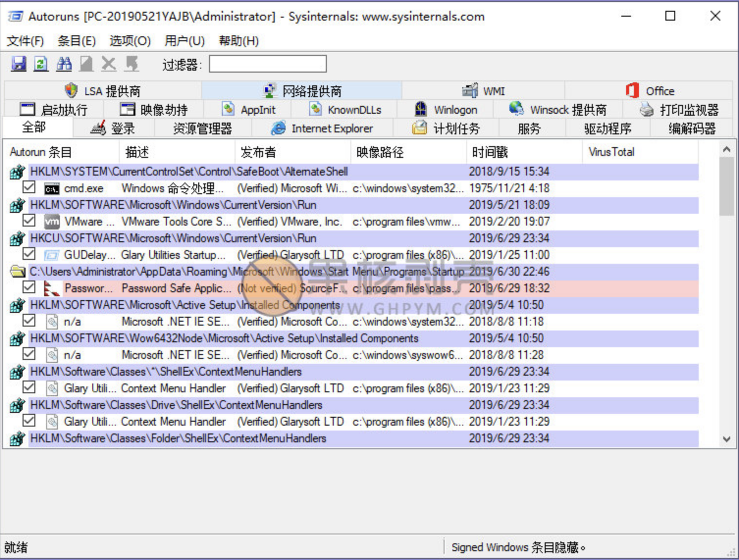Uncheck the GUDelay entry checkbox
The width and height of the screenshot is (739, 560).
[29, 254]
